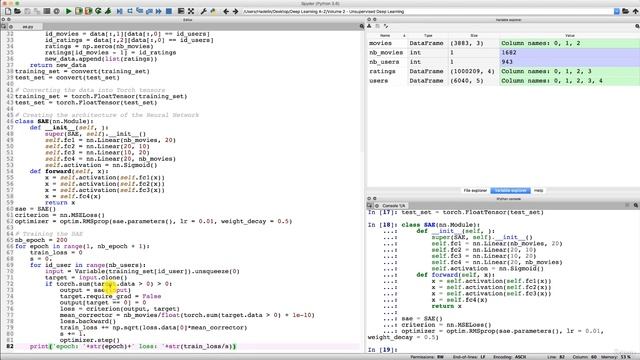The image size is (640, 360).
Task: Expand the working directory path dropdown
Action: coord(617,11)
